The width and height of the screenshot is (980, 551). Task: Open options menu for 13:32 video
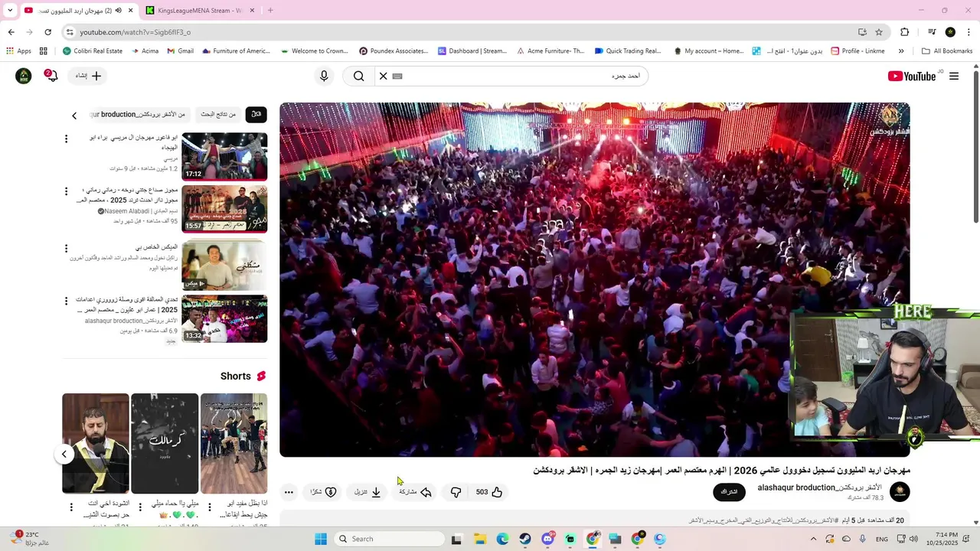click(66, 301)
